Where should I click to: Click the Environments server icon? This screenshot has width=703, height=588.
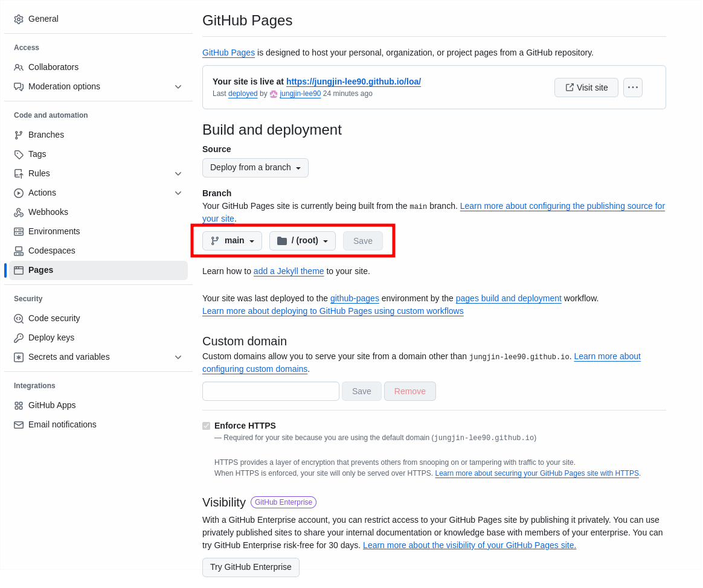click(18, 231)
